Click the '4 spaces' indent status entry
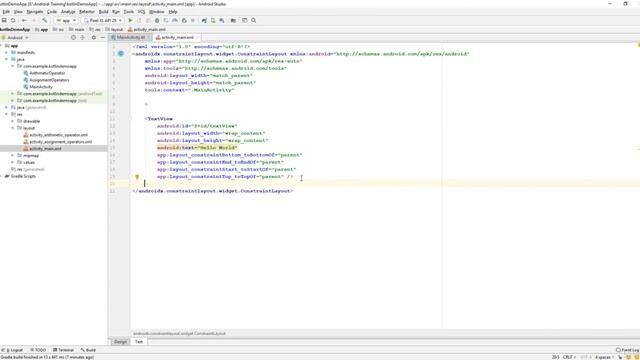 [604, 357]
